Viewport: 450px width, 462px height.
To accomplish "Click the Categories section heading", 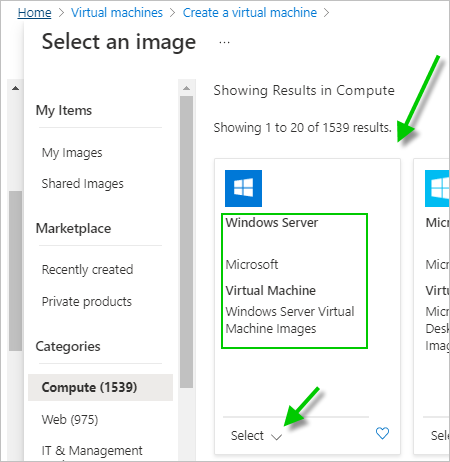I will pos(68,347).
